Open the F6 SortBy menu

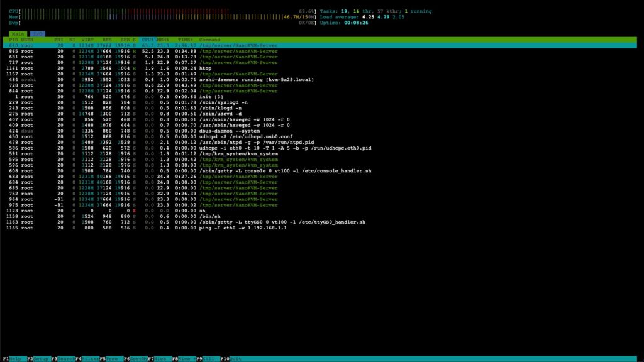click(136, 359)
